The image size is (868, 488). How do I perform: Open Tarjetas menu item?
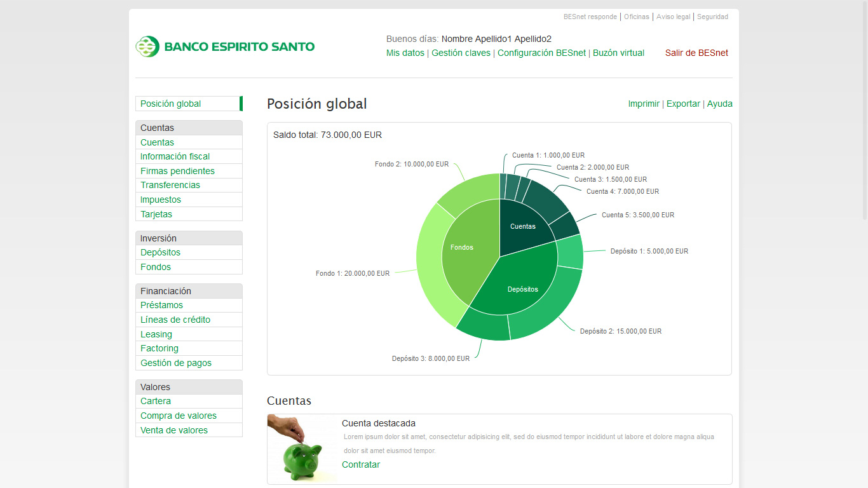189,214
